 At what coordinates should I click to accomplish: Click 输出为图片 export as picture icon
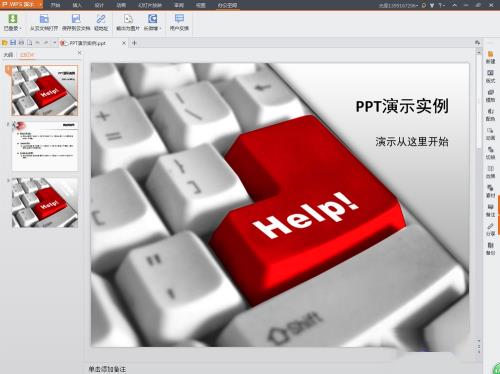click(x=128, y=19)
